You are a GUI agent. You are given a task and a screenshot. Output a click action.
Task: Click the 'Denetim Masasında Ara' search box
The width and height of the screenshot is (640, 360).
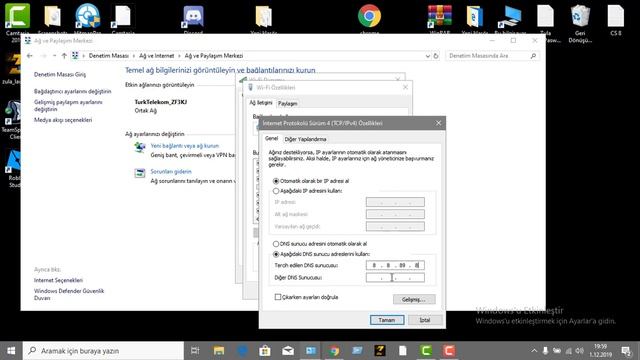tap(493, 56)
